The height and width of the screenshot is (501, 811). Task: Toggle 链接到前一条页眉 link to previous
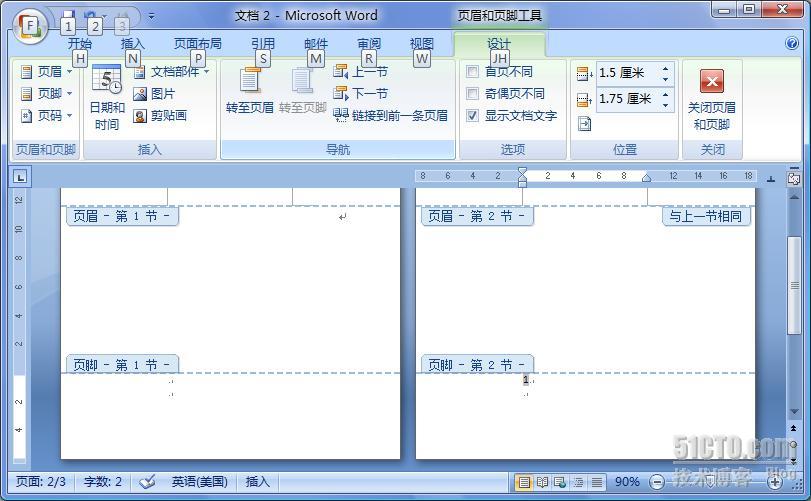click(x=391, y=115)
